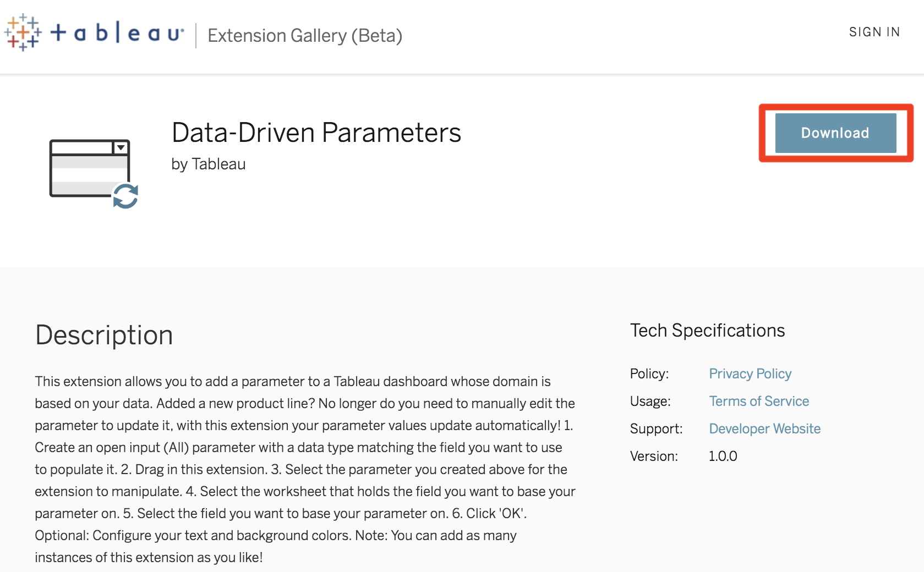Open the Terms of Service link
Screen dimensions: 924x572
point(759,402)
